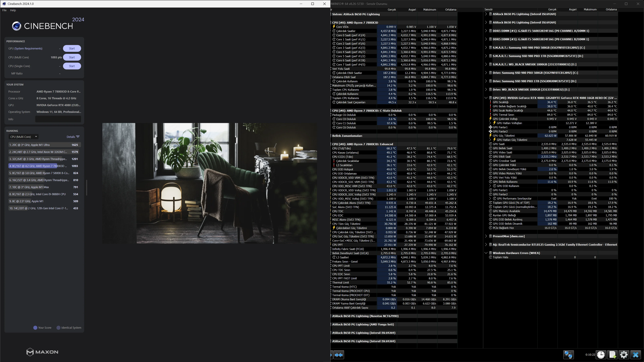Collapse the NVIDIA GeForce RTX 4080 sensor group
The height and width of the screenshot is (362, 644).
486,98
